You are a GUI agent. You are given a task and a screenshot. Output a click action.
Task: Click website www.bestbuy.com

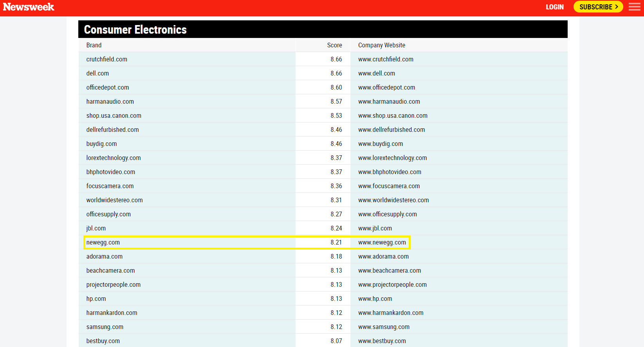[382, 341]
